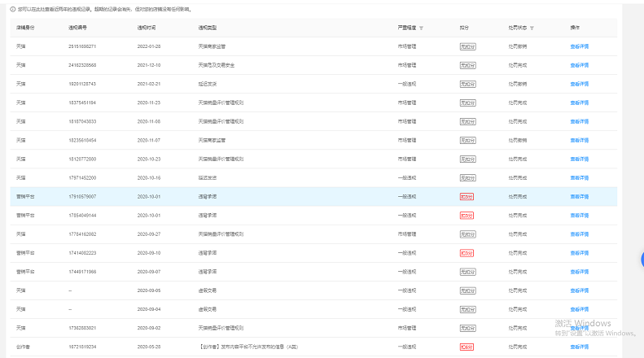Select violation number 17971452200

point(82,177)
